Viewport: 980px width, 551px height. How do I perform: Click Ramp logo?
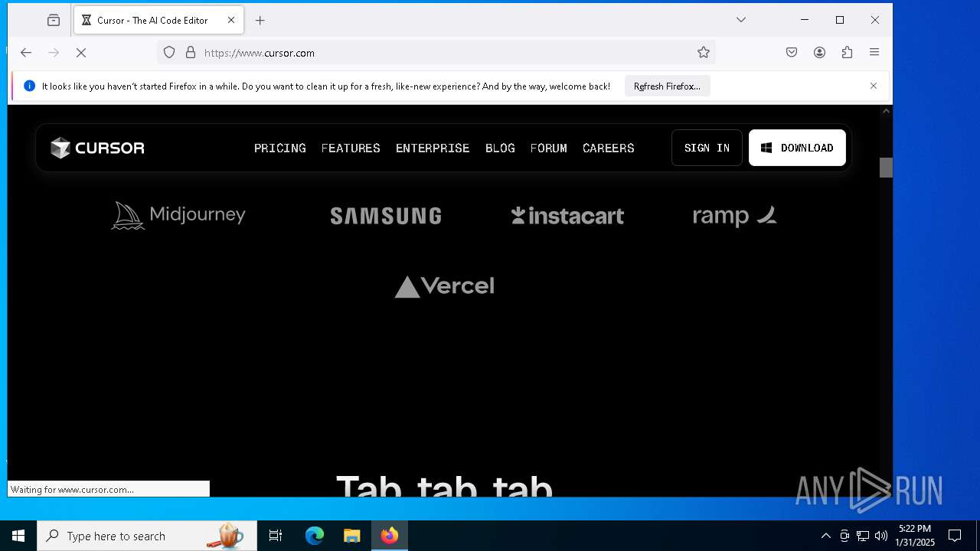click(x=735, y=217)
